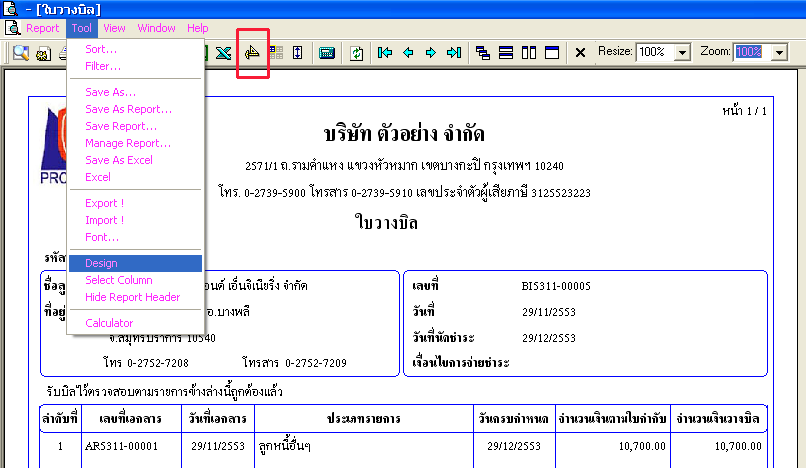Select Hide Report Header option
Image resolution: width=806 pixels, height=468 pixels.
point(135,297)
